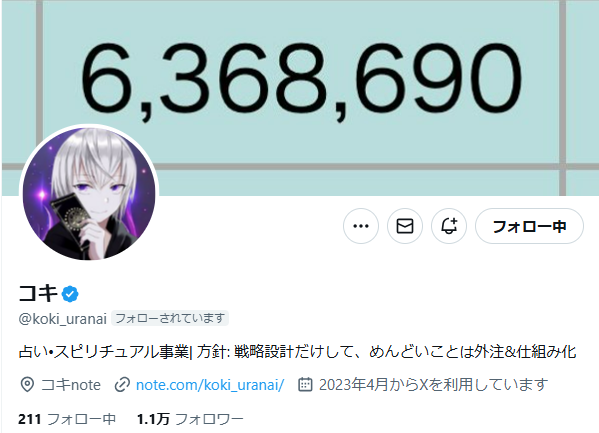Click the location pin icon
The height and width of the screenshot is (433, 599).
pyautogui.click(x=27, y=384)
